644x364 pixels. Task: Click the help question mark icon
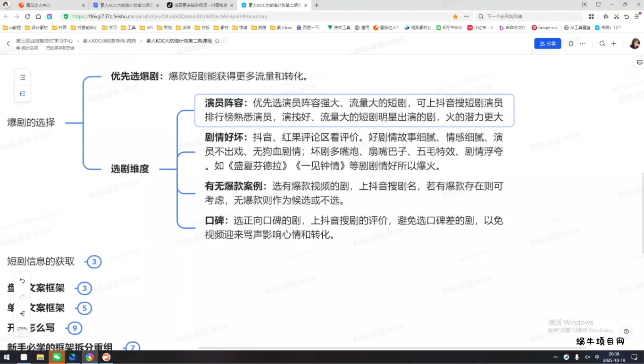(626, 331)
